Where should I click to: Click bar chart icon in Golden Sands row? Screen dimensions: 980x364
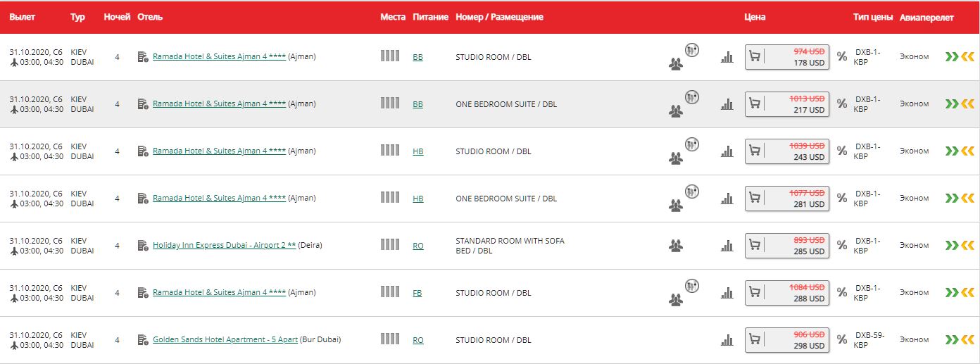[727, 340]
